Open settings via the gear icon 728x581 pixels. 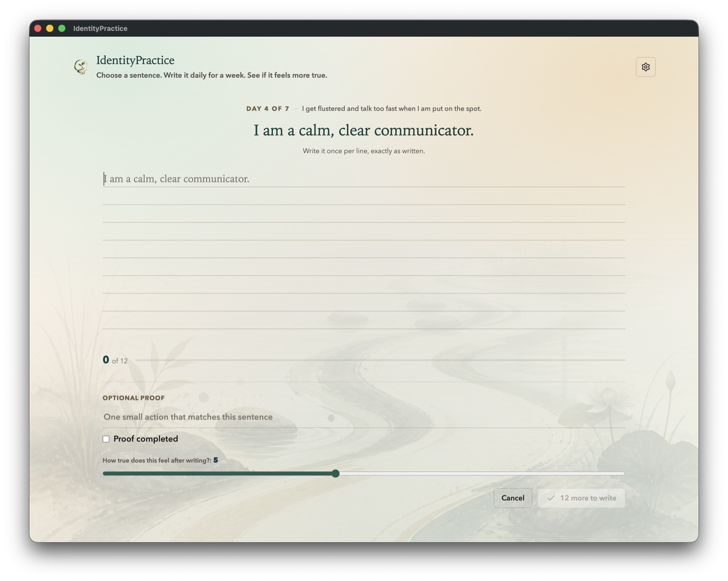(645, 67)
